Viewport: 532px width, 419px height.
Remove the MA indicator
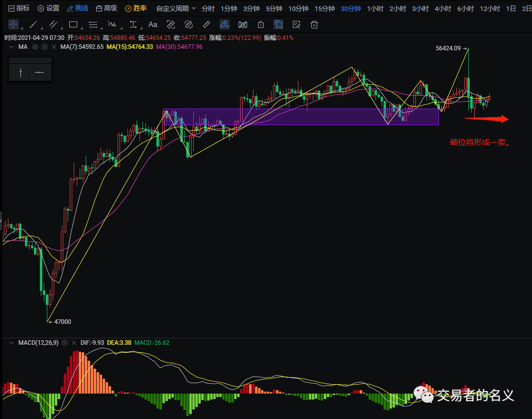tap(54, 47)
